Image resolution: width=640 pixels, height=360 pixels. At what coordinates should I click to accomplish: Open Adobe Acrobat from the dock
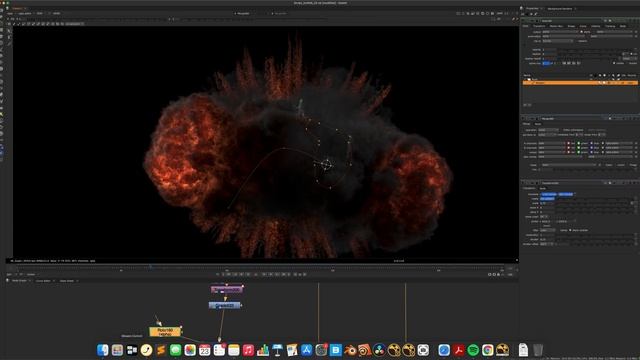pos(458,350)
